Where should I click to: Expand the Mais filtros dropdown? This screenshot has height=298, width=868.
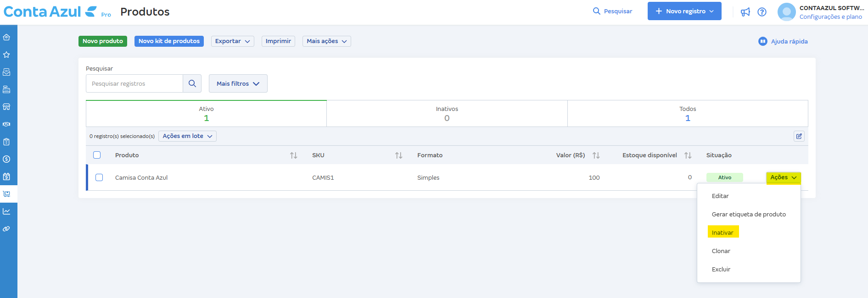pos(238,83)
